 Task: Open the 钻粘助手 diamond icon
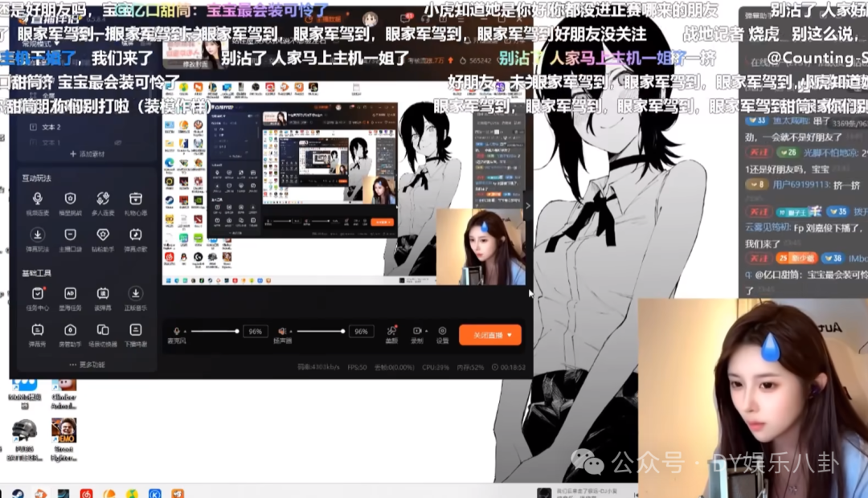tap(102, 235)
